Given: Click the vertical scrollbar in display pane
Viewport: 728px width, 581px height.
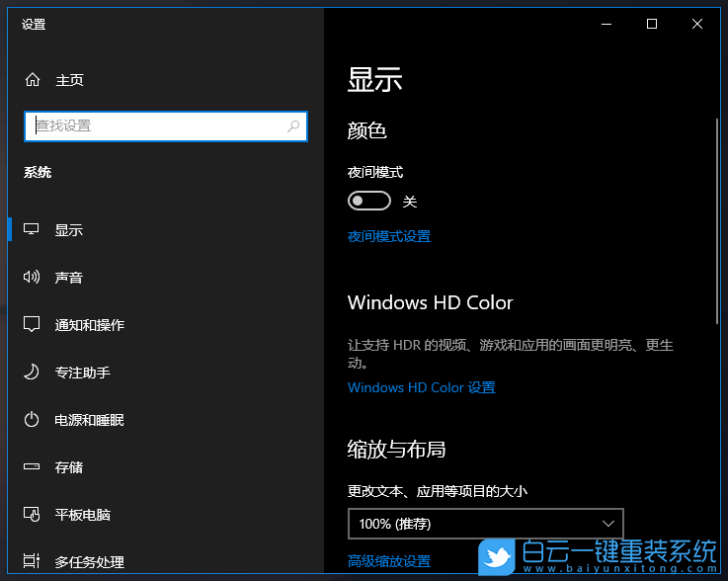Looking at the screenshot, I should click(717, 222).
